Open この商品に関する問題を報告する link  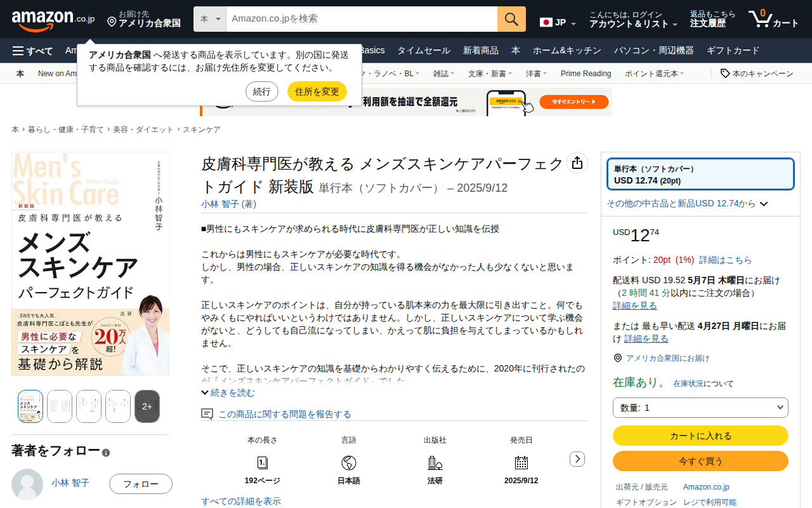pyautogui.click(x=285, y=414)
